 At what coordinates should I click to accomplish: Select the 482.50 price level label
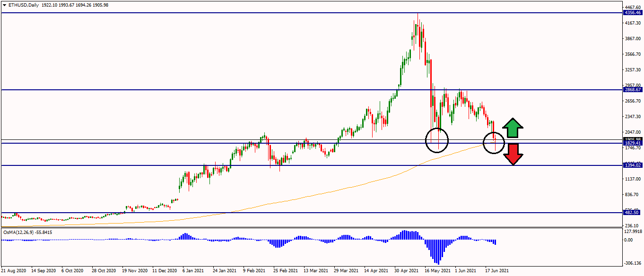point(632,213)
